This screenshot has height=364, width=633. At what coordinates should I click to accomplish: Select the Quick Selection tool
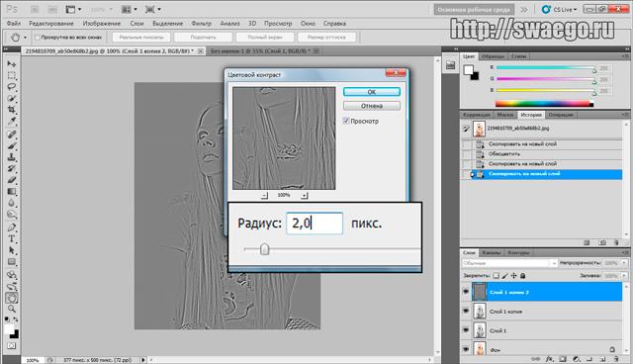(12, 99)
